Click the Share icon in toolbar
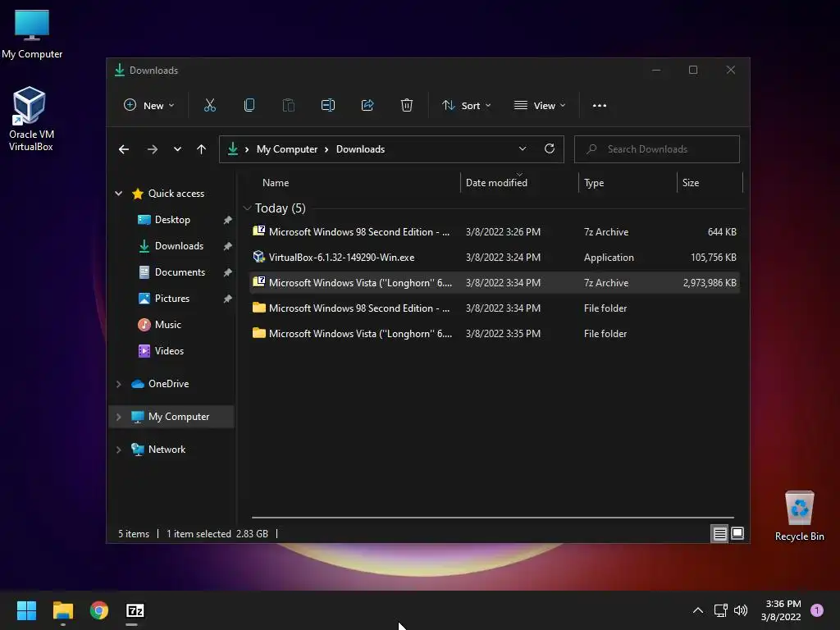This screenshot has width=840, height=630. click(367, 106)
